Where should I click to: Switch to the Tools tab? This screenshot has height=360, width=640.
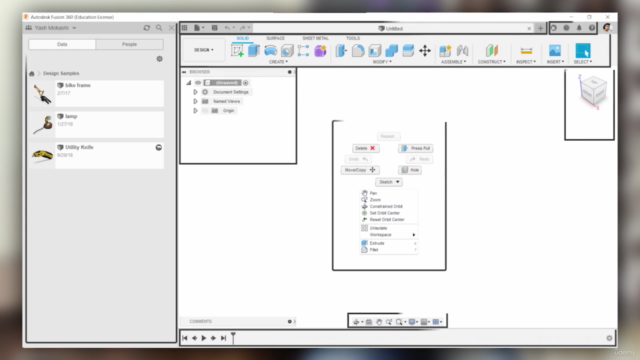tap(353, 38)
